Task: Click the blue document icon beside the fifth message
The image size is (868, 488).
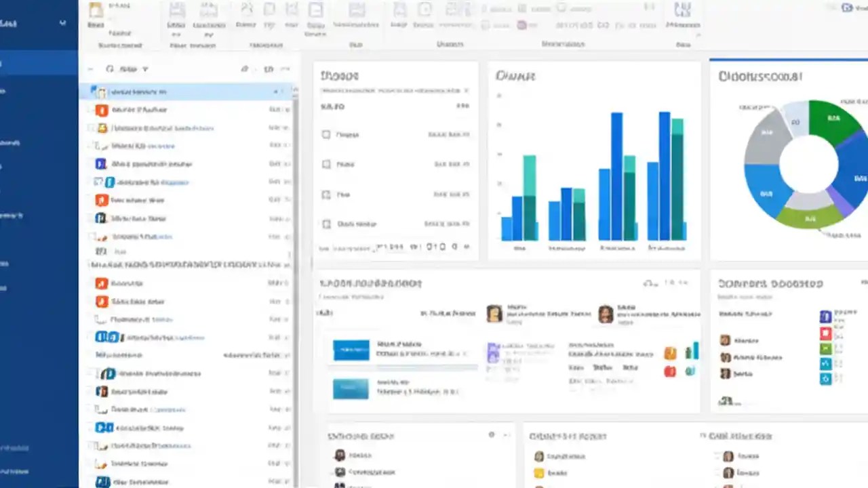Action: (x=102, y=164)
